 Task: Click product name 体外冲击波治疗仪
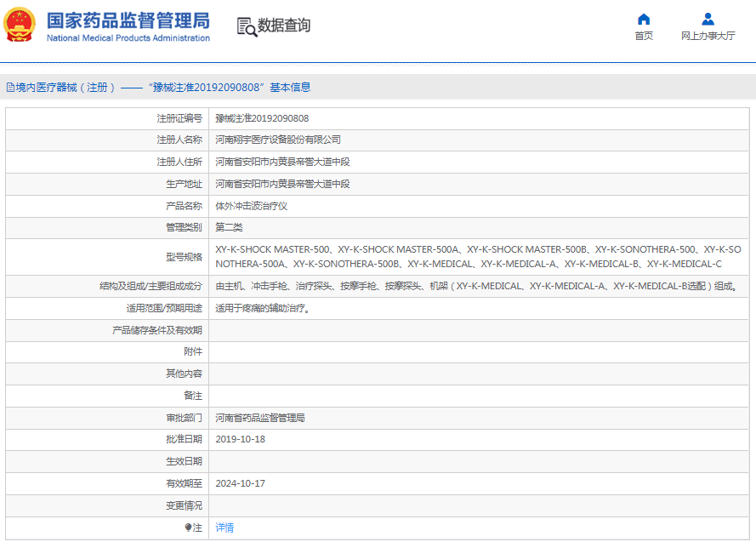[x=251, y=207]
